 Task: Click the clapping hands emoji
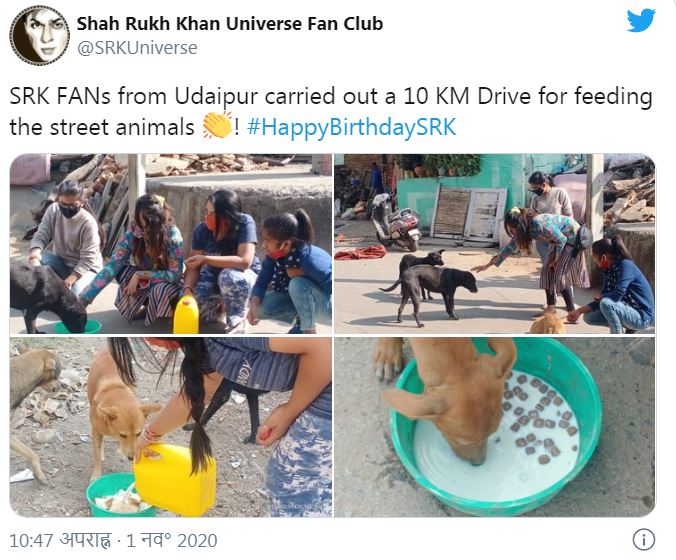tap(217, 125)
